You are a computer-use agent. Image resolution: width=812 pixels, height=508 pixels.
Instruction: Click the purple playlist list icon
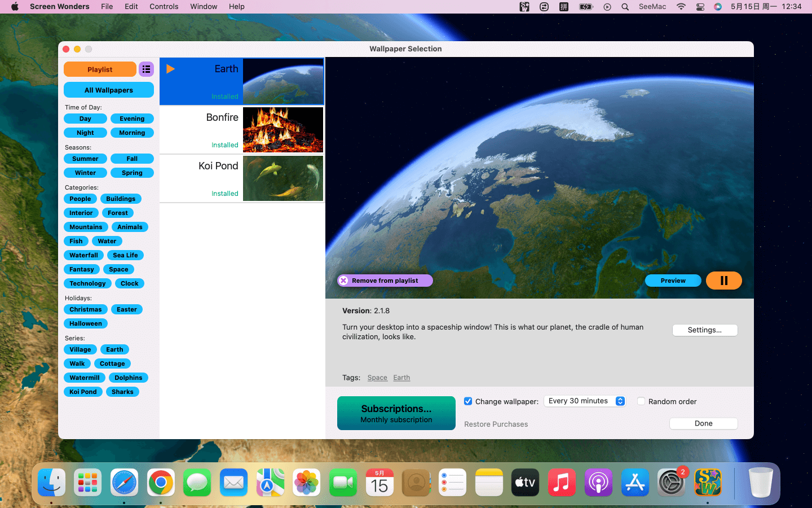tap(146, 69)
